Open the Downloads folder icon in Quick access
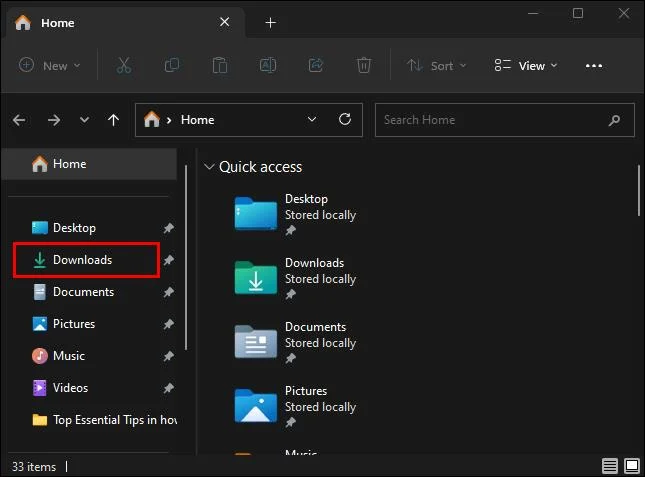The height and width of the screenshot is (477, 645). point(256,278)
